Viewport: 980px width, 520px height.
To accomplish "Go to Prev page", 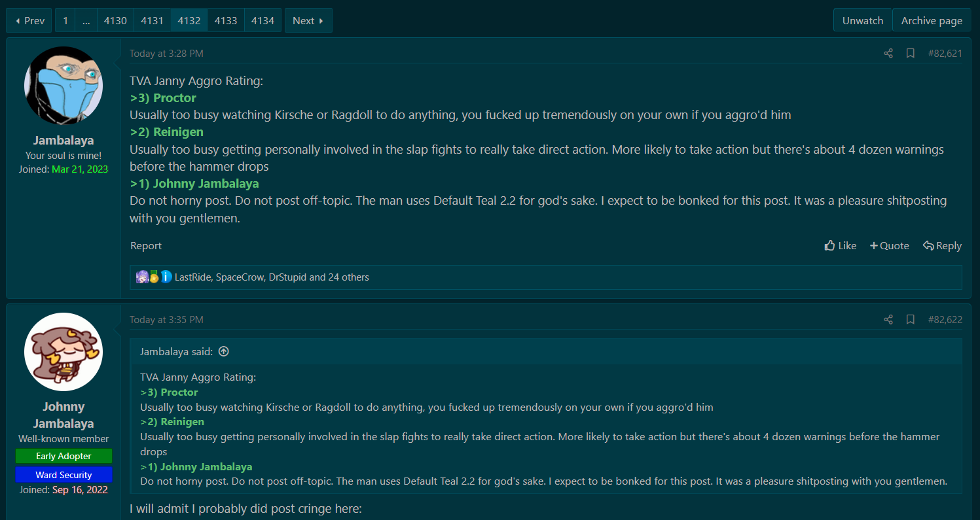I will click(x=29, y=20).
